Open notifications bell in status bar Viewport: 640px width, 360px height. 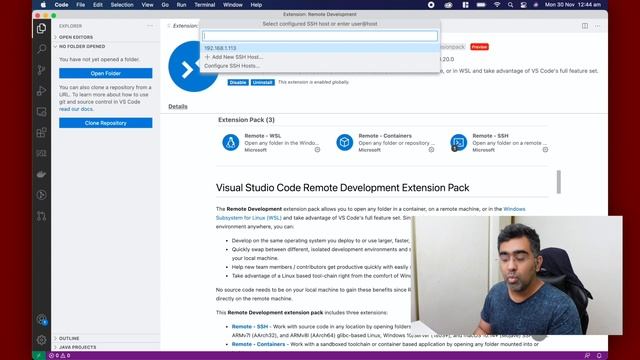(599, 356)
